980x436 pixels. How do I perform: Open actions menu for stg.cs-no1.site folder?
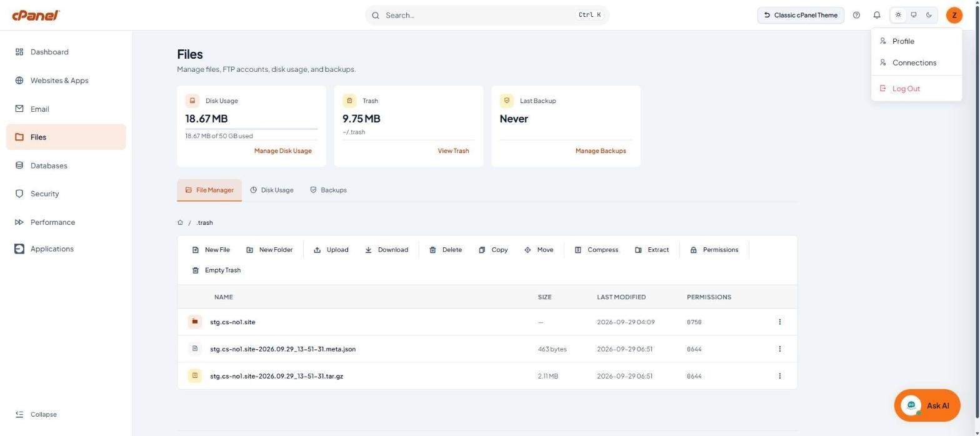pos(779,322)
